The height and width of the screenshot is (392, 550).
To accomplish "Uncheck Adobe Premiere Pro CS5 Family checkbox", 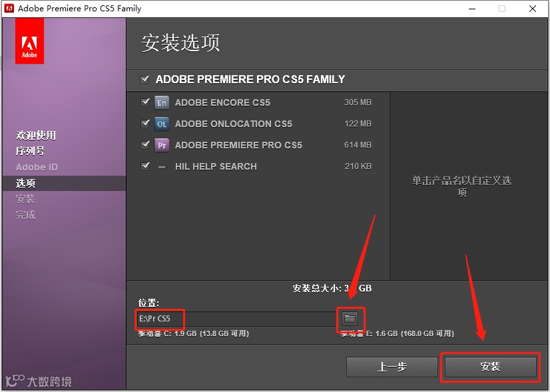I will 144,80.
